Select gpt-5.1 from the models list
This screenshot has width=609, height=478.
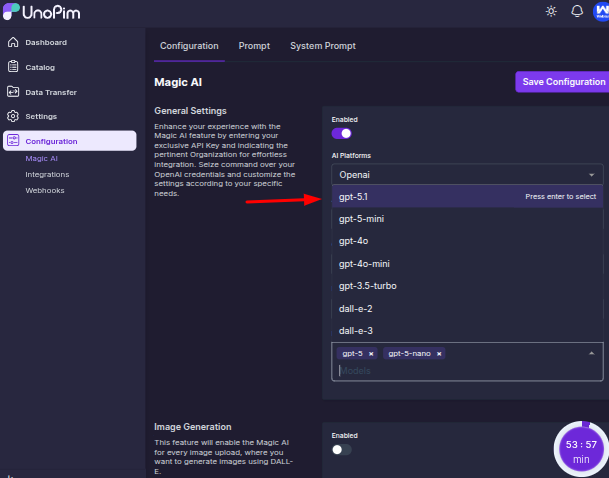[467, 197]
